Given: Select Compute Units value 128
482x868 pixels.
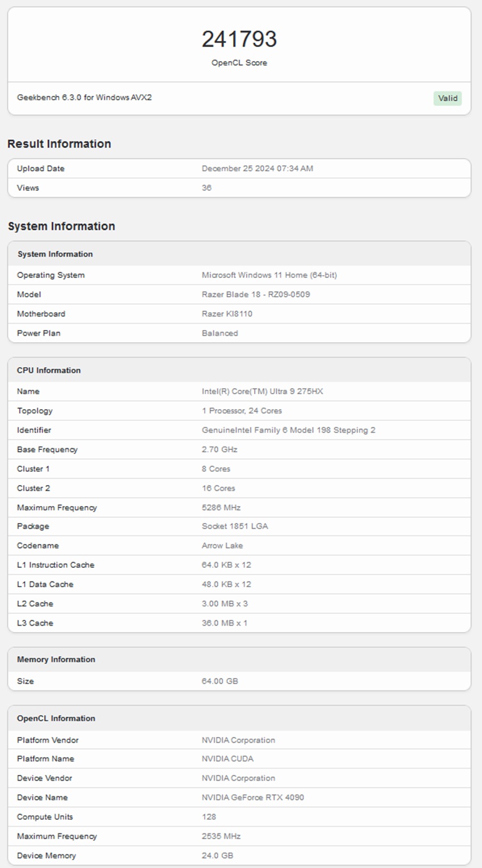Looking at the screenshot, I should coord(209,817).
